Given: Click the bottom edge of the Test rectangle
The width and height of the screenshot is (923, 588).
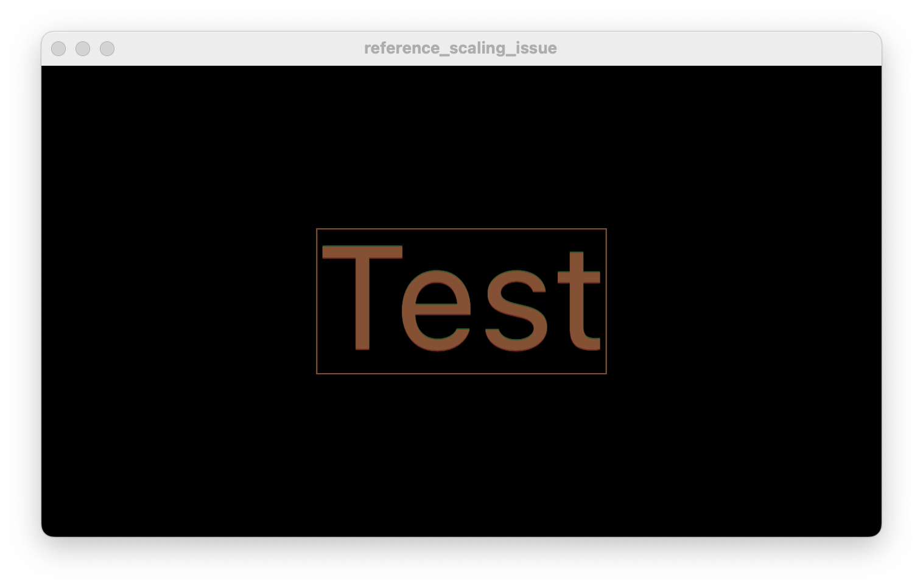Looking at the screenshot, I should tap(461, 373).
